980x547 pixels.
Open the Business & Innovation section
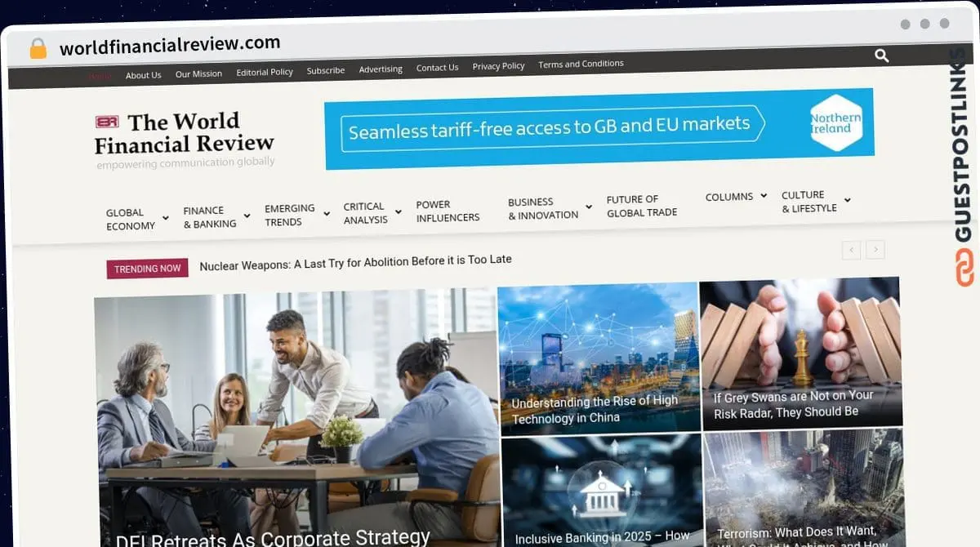(x=543, y=208)
